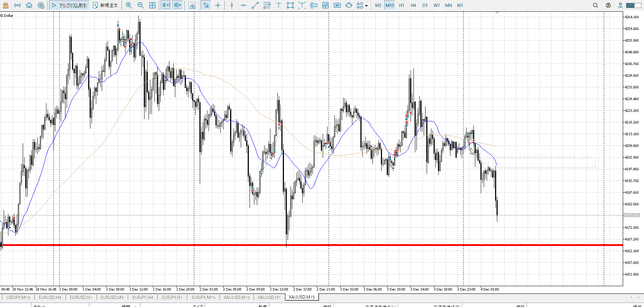Take a chart screenshot with camera icon
This screenshot has height=307, width=644.
pos(192,5)
